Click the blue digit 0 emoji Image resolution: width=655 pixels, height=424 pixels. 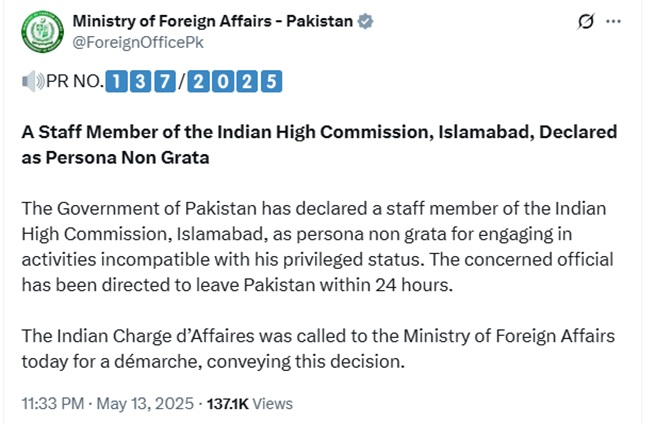[221, 82]
